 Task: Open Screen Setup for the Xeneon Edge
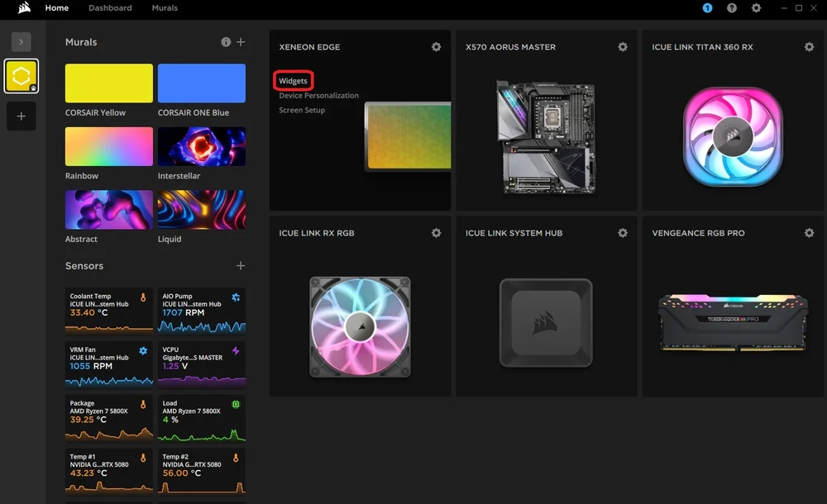pyautogui.click(x=301, y=110)
